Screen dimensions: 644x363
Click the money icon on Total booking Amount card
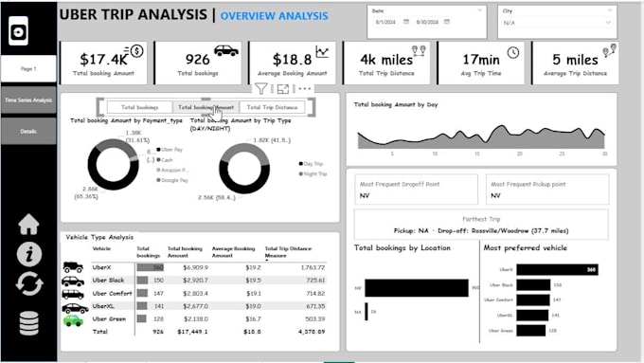[x=134, y=51]
